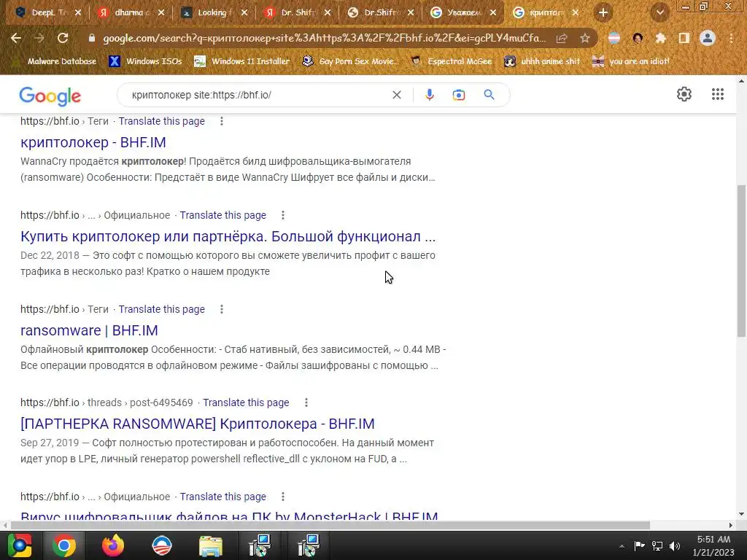Open the Chrome profile avatar menu
747x560 pixels.
pyautogui.click(x=708, y=38)
